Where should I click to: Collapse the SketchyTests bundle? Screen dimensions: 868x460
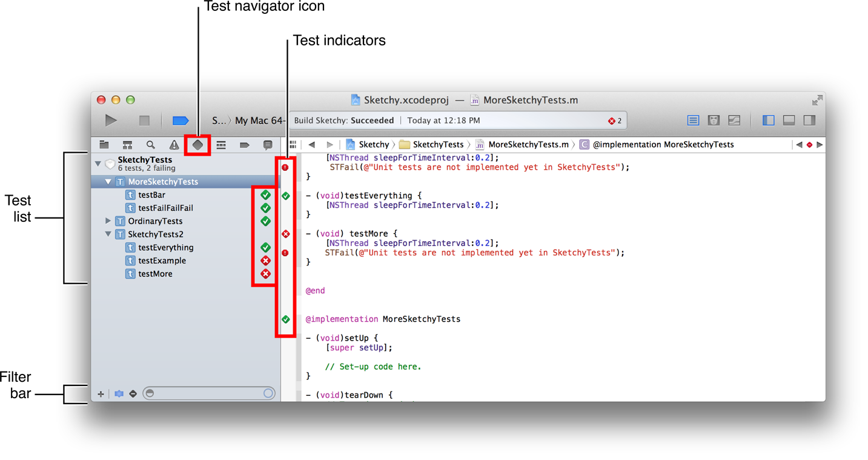98,164
